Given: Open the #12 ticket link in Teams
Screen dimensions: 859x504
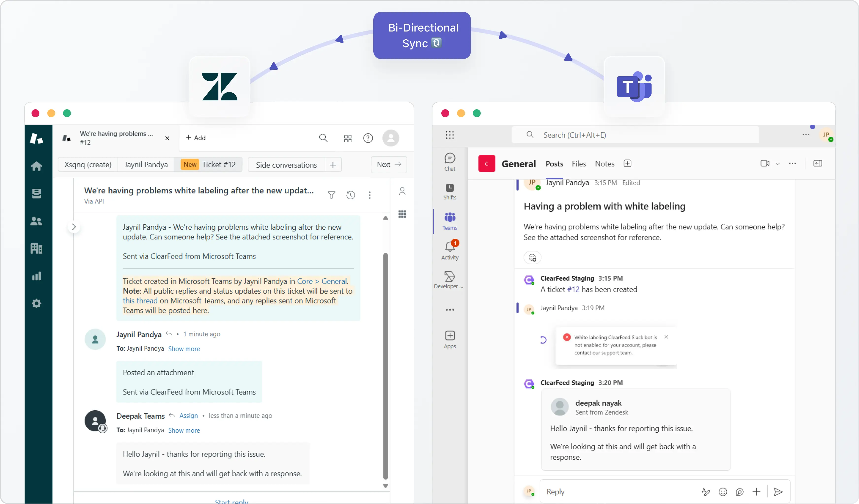Looking at the screenshot, I should (x=573, y=289).
